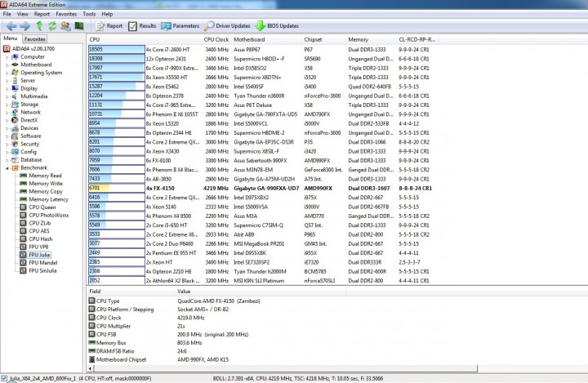Collapse the Benchmark tree node
The width and height of the screenshot is (588, 383).
point(7,168)
